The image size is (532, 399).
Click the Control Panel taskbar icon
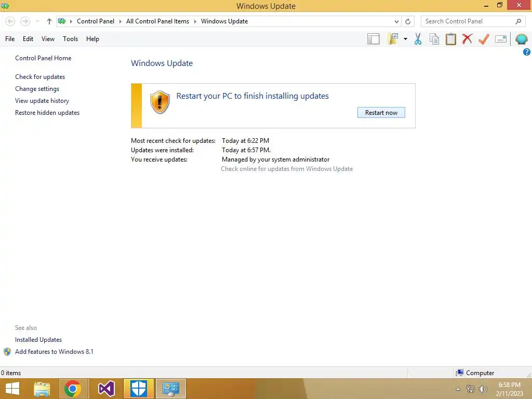pos(170,389)
